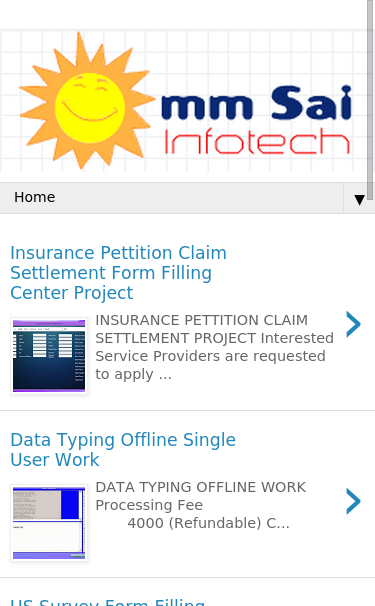Screen dimensions: 375x606
Task: Click the "Center Project" line of Insurance title
Action: pyautogui.click(x=72, y=293)
